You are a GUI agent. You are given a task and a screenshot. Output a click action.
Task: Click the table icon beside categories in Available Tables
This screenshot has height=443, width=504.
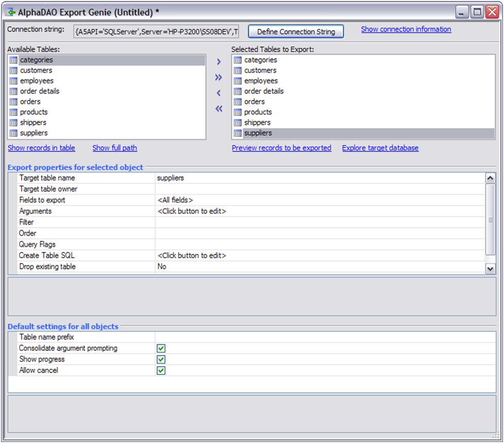pyautogui.click(x=13, y=60)
